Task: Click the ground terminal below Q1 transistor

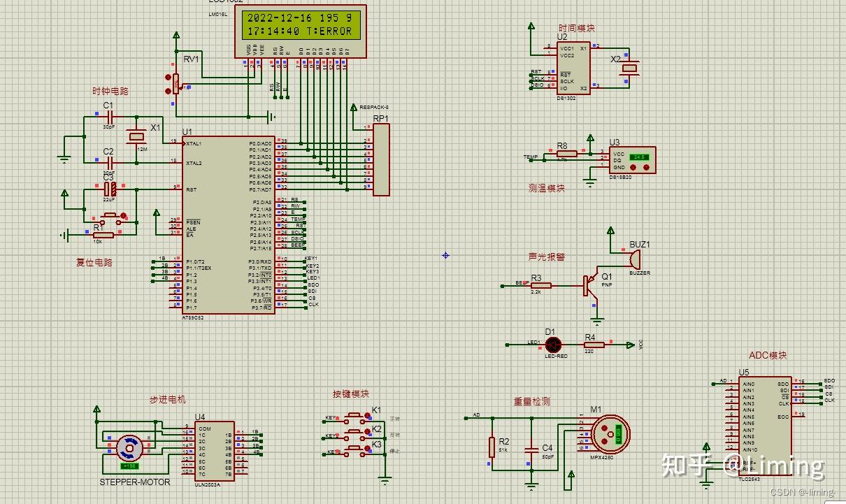Action: [x=596, y=322]
